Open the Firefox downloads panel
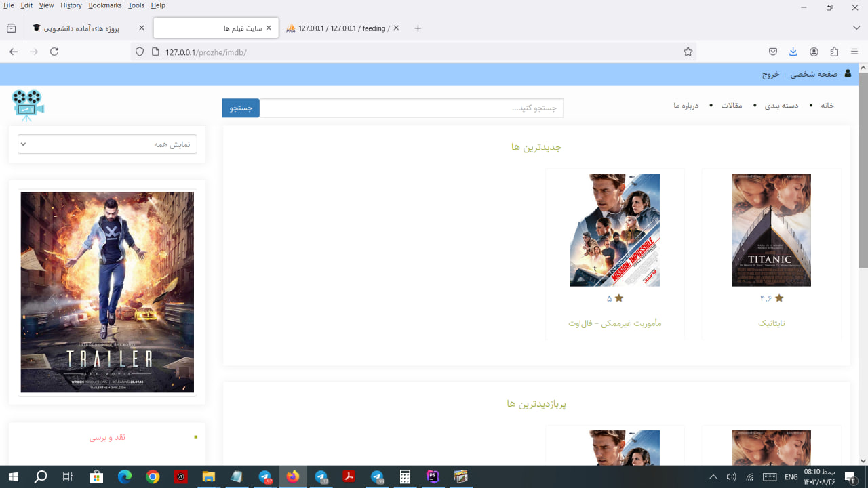Viewport: 868px width, 488px height. coord(793,52)
